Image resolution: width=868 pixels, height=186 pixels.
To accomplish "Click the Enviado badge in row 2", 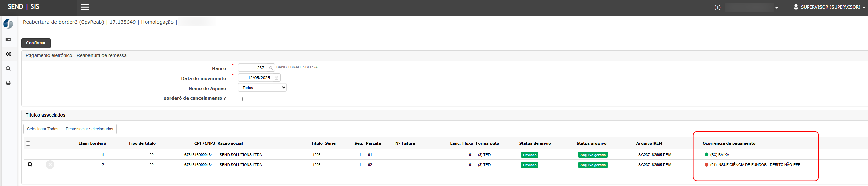I will (x=530, y=165).
